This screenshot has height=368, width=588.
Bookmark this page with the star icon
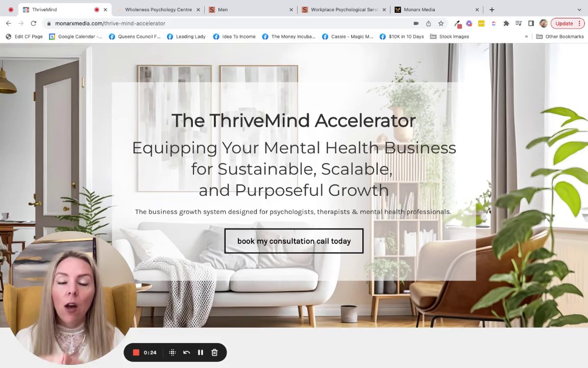click(x=441, y=24)
